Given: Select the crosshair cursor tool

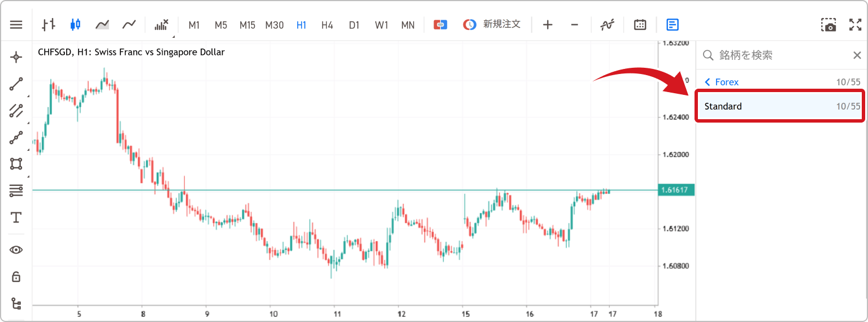Looking at the screenshot, I should tap(16, 57).
